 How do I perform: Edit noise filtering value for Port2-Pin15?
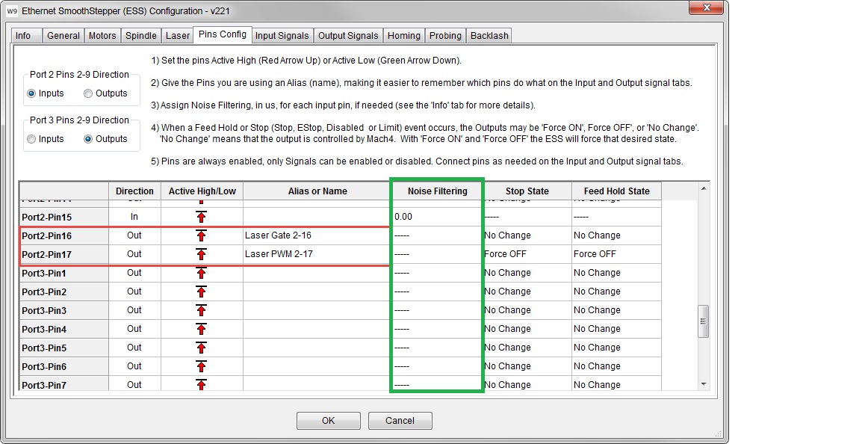coord(437,217)
